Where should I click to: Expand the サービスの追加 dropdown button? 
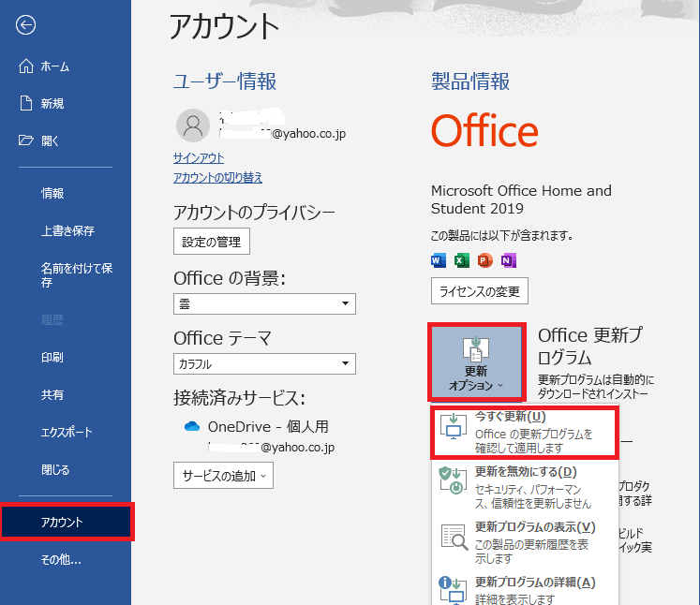(x=223, y=475)
